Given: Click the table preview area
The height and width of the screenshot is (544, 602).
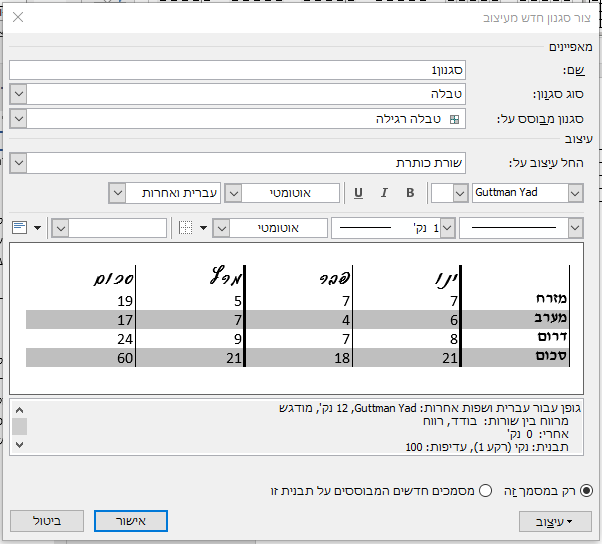Looking at the screenshot, I should (296, 318).
